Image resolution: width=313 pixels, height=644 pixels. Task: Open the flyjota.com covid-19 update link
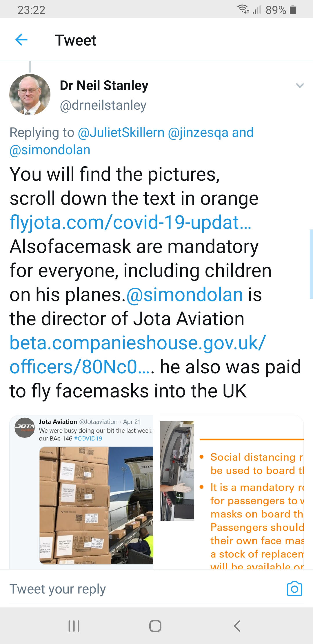(x=130, y=222)
